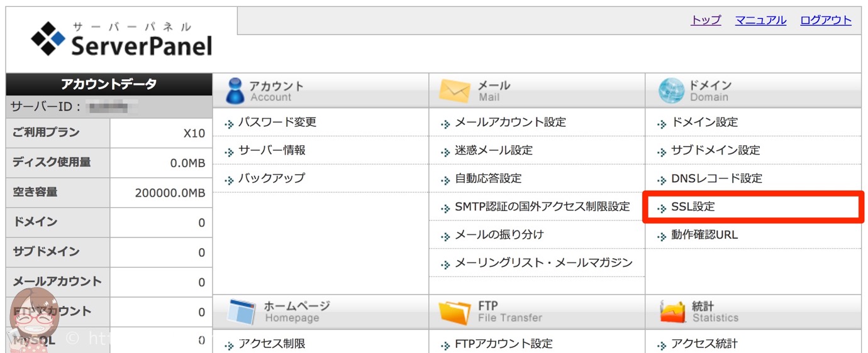Click the ServerPanel logo

point(121,40)
